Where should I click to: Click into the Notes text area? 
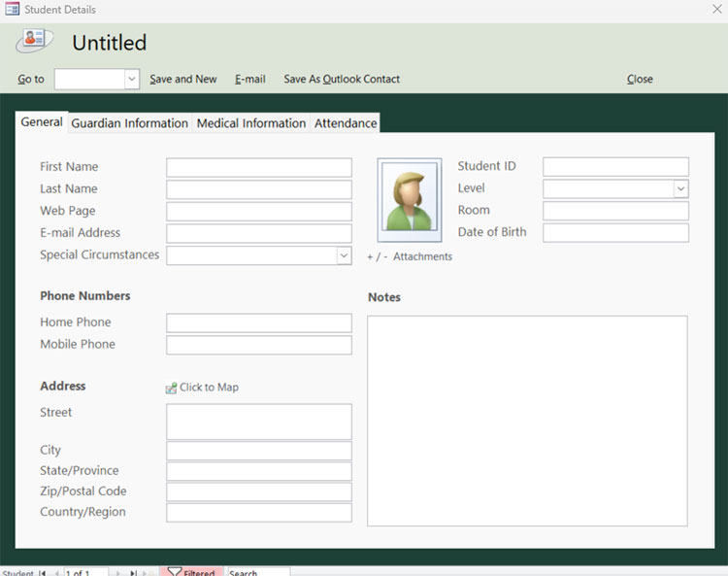527,421
